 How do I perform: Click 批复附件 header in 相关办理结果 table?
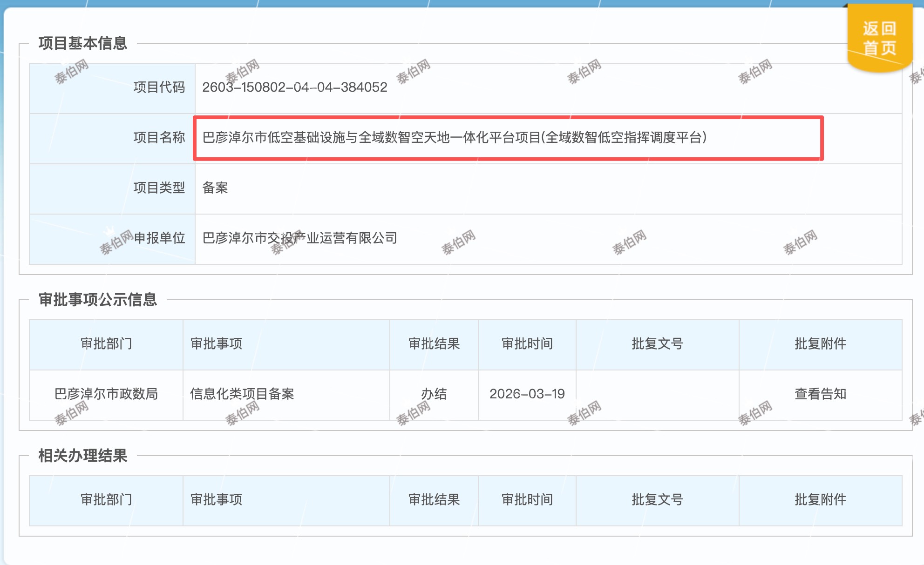point(820,500)
